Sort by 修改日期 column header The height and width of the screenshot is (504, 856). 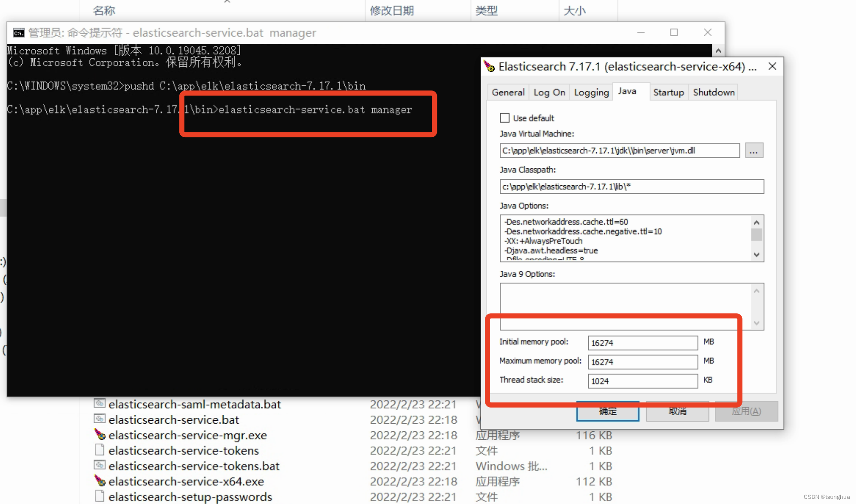[391, 10]
